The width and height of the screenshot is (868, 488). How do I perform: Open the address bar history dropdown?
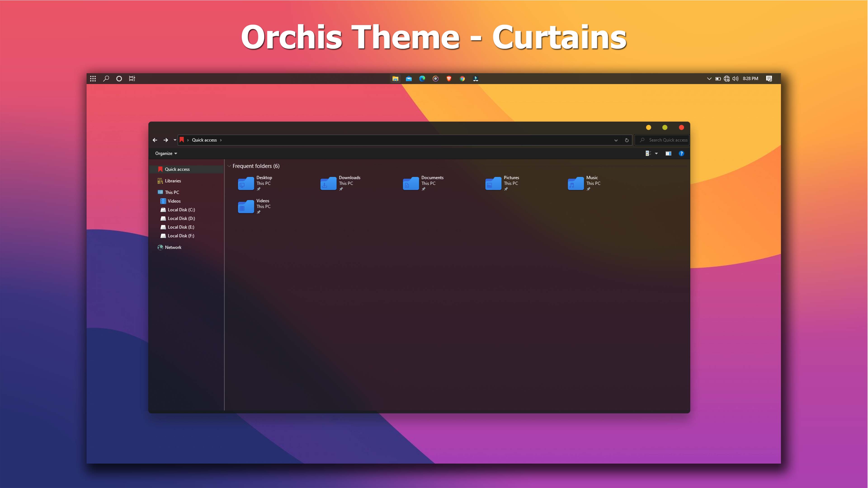pyautogui.click(x=616, y=140)
